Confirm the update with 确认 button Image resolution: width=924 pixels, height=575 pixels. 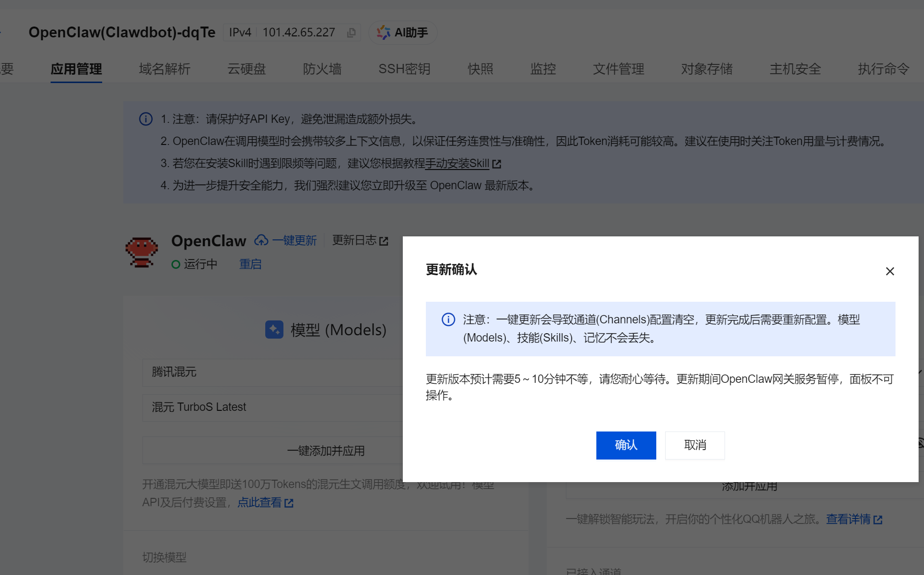point(626,445)
